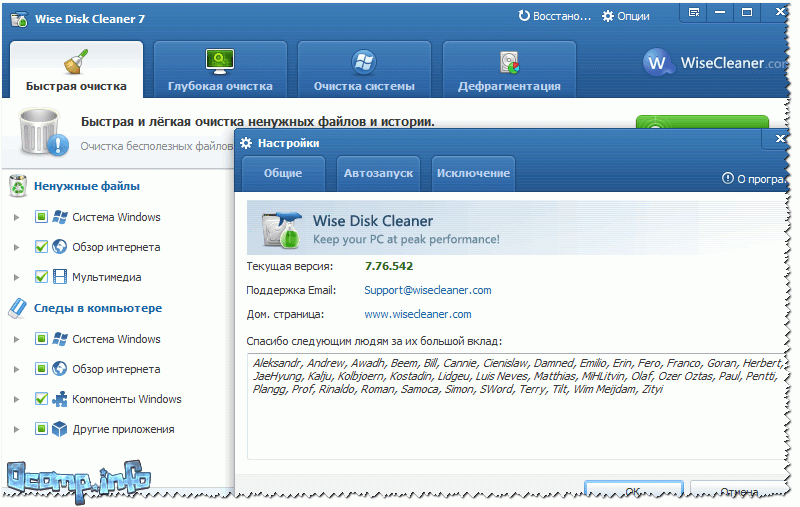
Task: Uncheck Обзор интернета under Ненужные файлы
Action: click(x=41, y=247)
